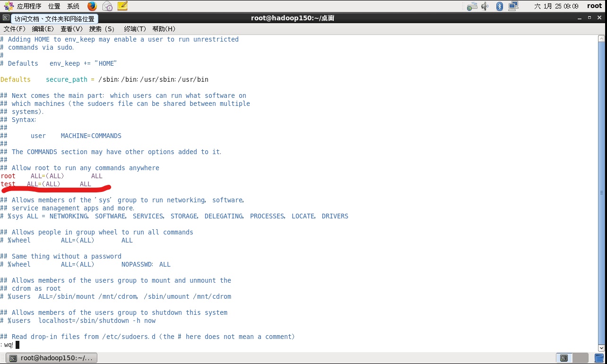Click the '# %sys ALL = NETWORKING' line
The image size is (607, 364).
point(174,216)
